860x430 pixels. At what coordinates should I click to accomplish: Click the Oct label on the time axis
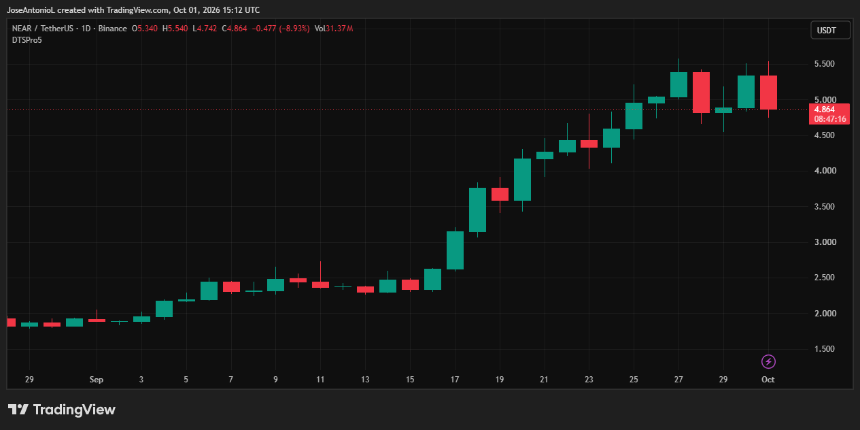(768, 380)
